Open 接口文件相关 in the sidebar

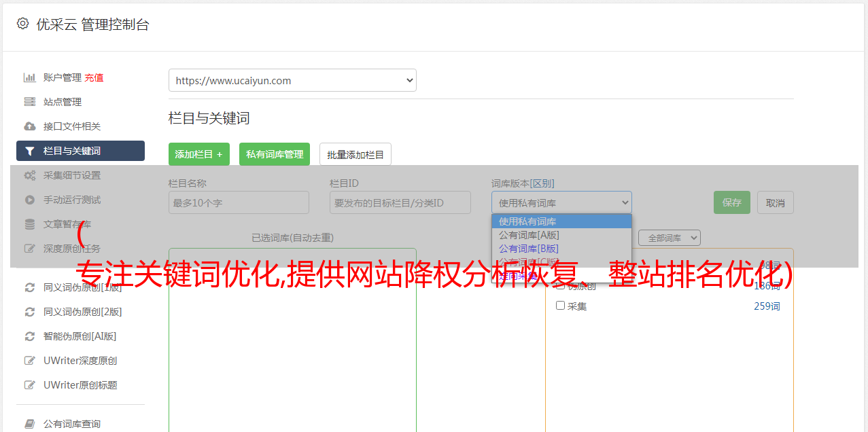[72, 126]
